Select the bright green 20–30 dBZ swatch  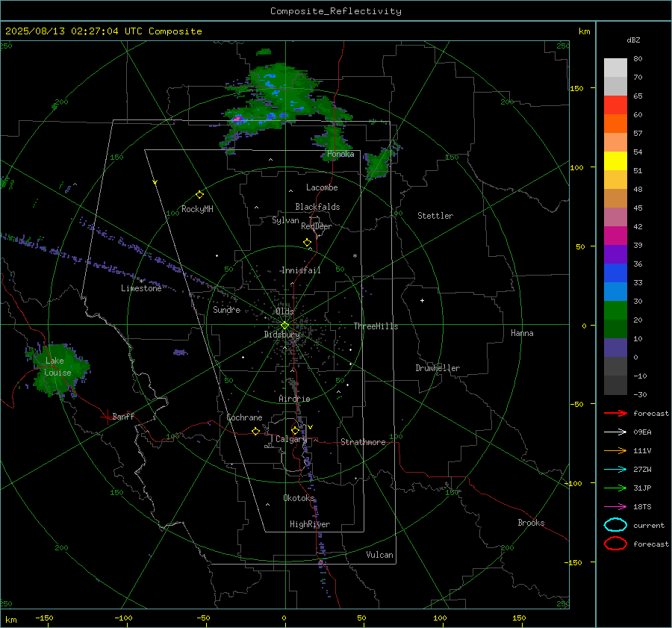[x=615, y=311]
